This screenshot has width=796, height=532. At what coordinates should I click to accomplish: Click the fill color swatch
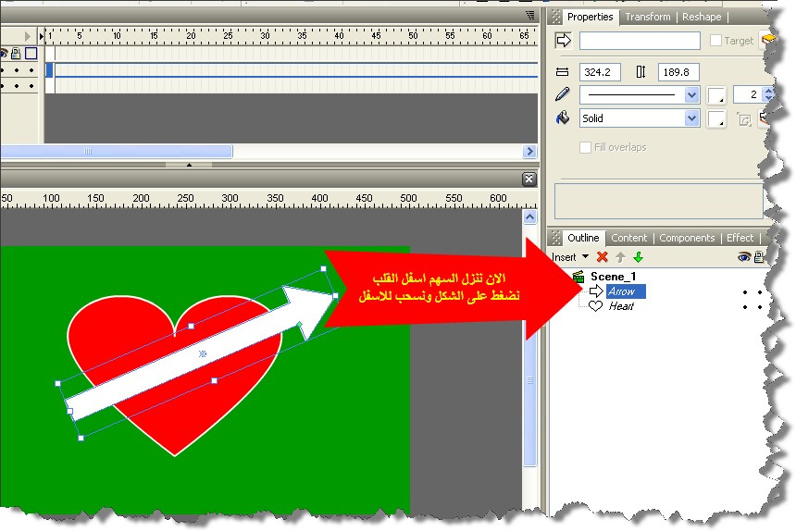click(716, 118)
